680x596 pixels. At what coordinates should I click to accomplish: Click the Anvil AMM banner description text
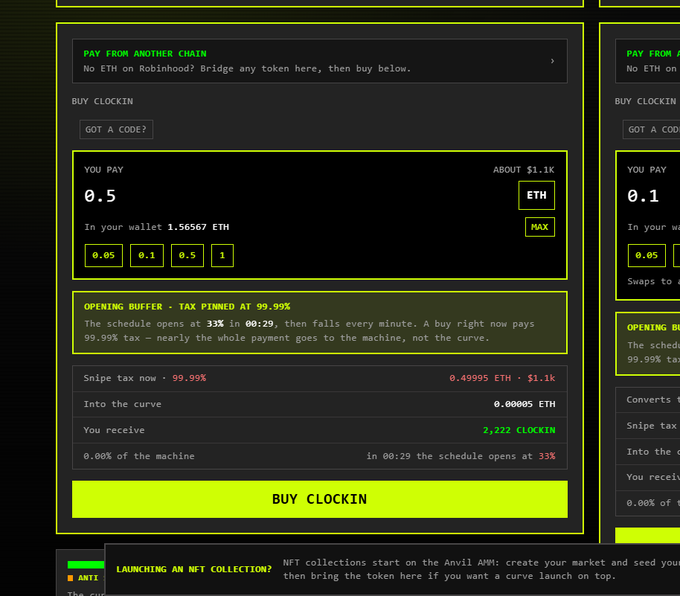(x=481, y=569)
